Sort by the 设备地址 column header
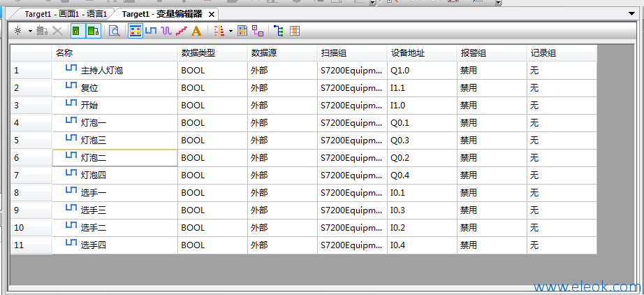Image resolution: width=644 pixels, height=295 pixels. click(x=422, y=53)
